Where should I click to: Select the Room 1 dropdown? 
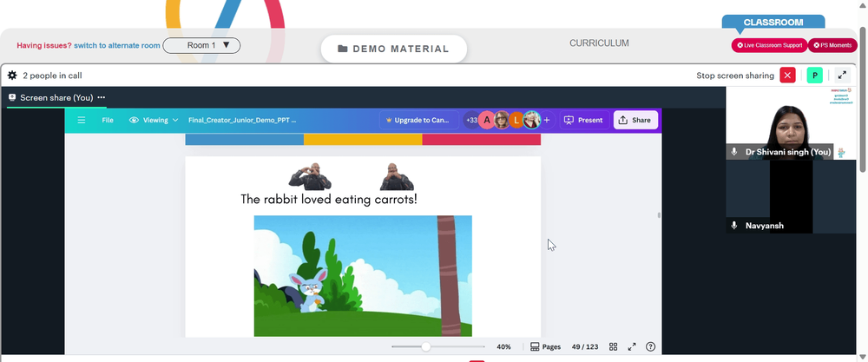coord(201,45)
